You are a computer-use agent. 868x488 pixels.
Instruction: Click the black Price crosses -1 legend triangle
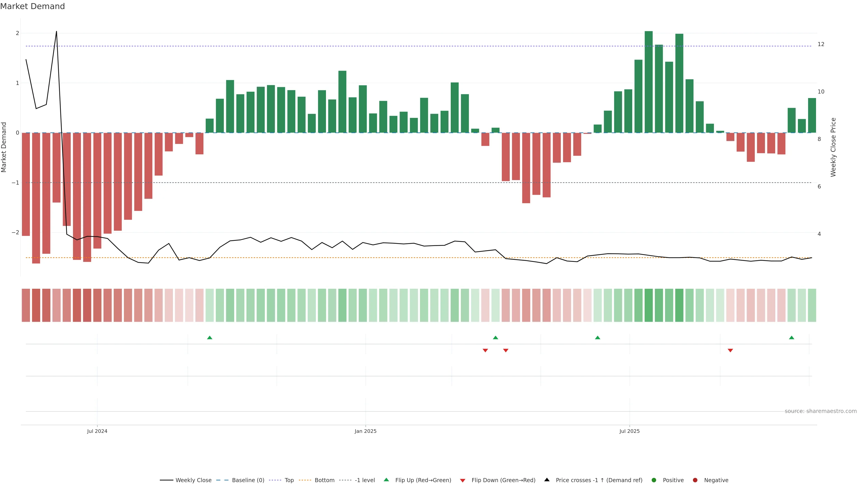(x=547, y=480)
